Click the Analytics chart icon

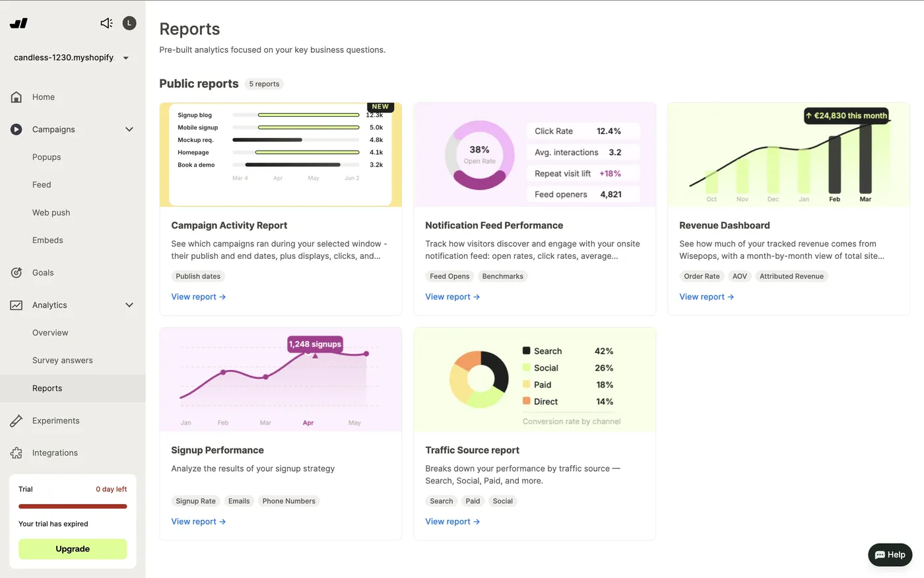click(x=16, y=305)
